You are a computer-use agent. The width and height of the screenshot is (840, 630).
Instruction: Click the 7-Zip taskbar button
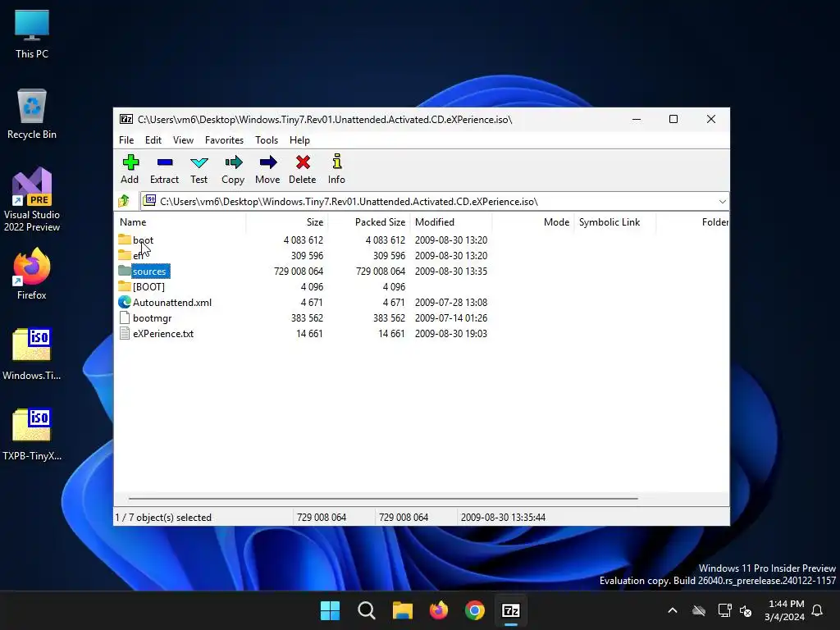pos(511,610)
